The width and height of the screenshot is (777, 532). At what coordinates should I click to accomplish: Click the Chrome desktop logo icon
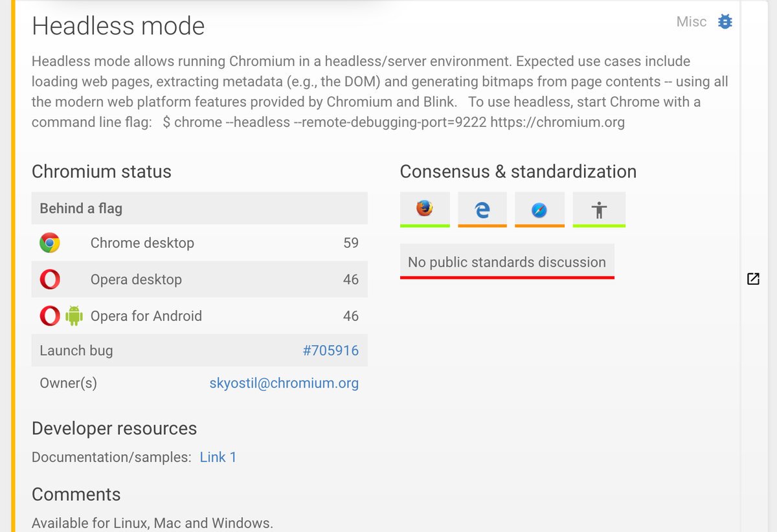[x=50, y=243]
